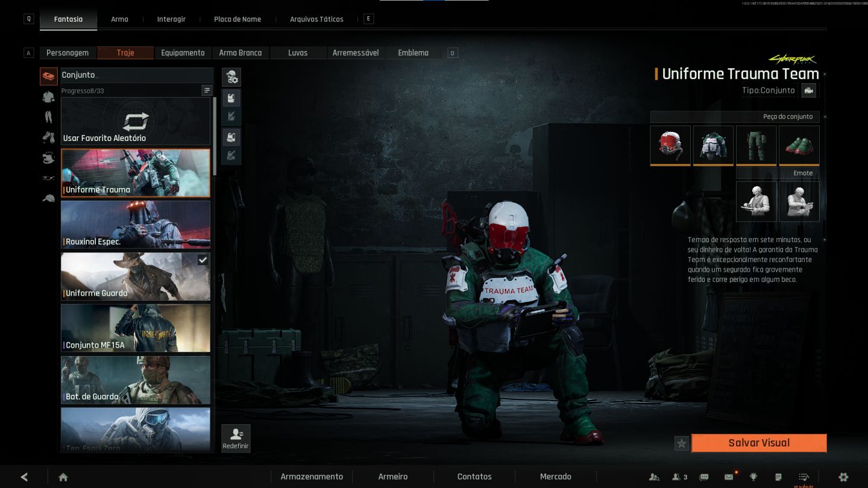Hide the armor vest on character
The height and width of the screenshot is (488, 868).
231,116
